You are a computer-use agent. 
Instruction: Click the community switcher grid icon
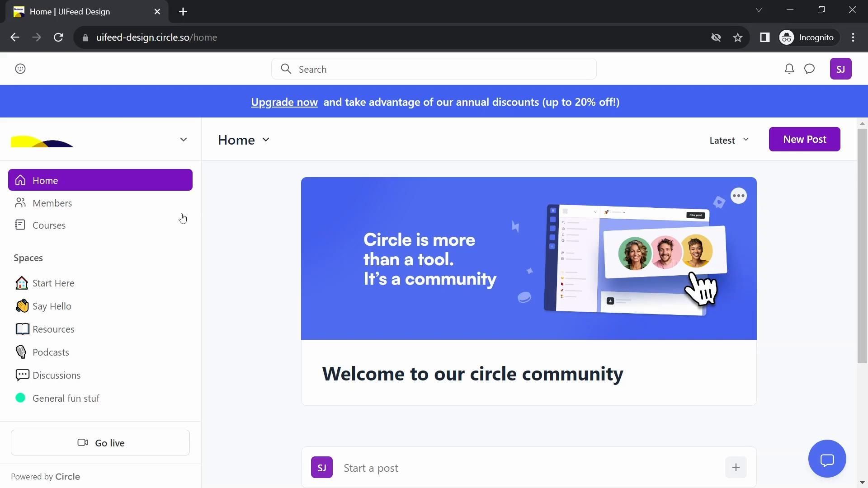tap(20, 69)
